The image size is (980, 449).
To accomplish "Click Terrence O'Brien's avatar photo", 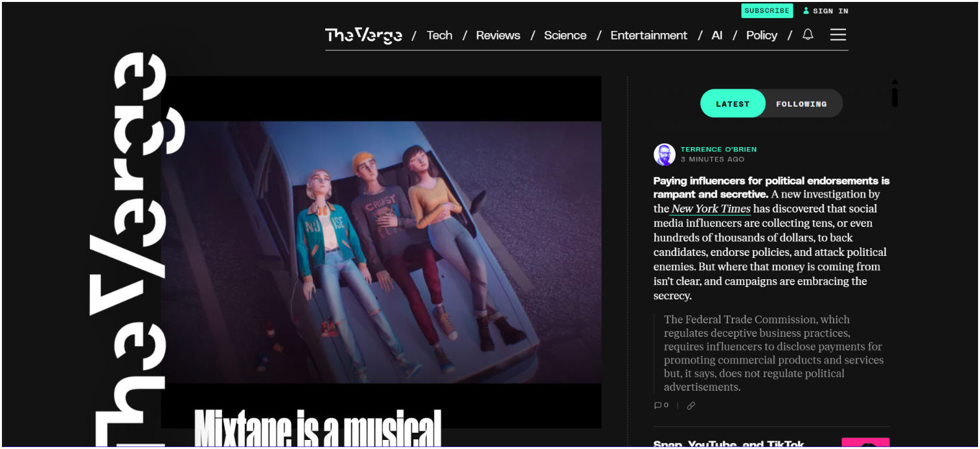I will pos(665,154).
